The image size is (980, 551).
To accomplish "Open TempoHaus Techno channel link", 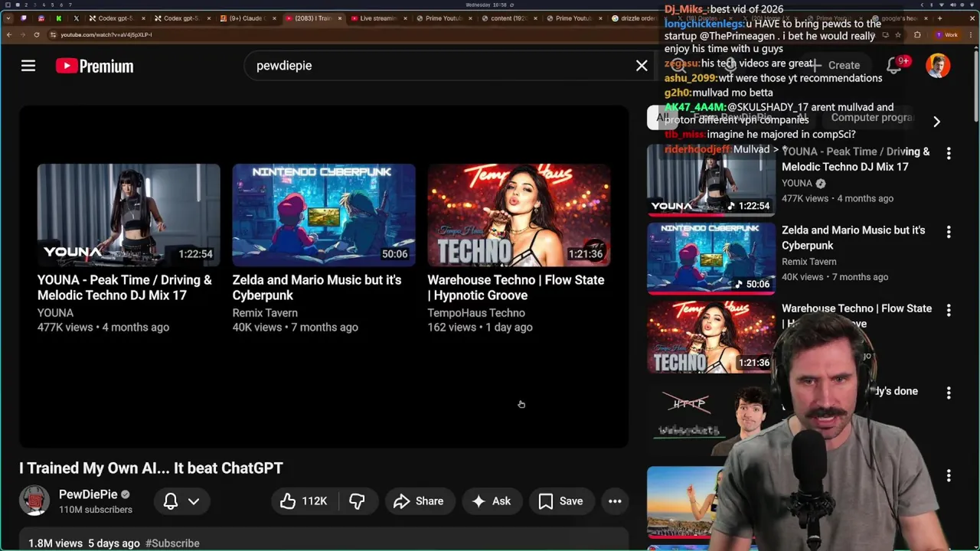I will pyautogui.click(x=476, y=313).
